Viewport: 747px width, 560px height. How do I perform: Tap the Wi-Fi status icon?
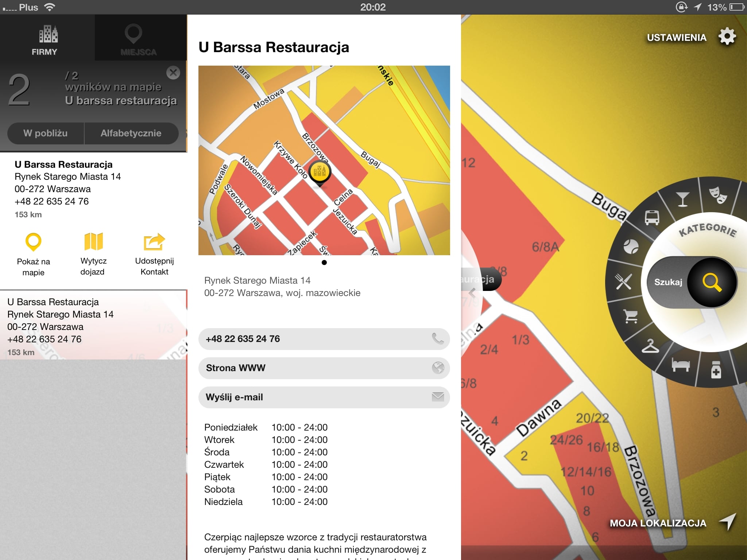[49, 7]
